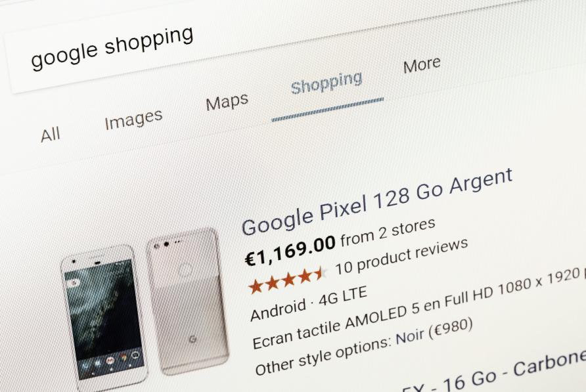This screenshot has height=392, width=586.
Task: Open the 16 Go - Carbone product
Action: coord(494,374)
